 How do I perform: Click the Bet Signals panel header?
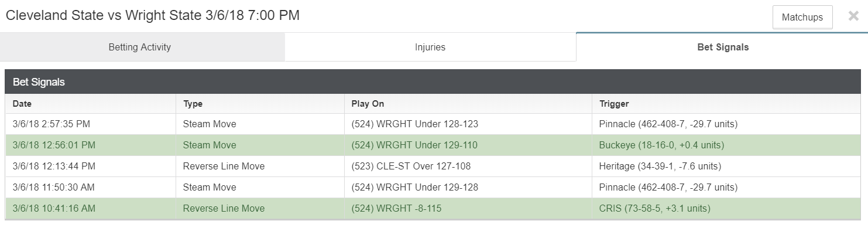click(x=433, y=81)
